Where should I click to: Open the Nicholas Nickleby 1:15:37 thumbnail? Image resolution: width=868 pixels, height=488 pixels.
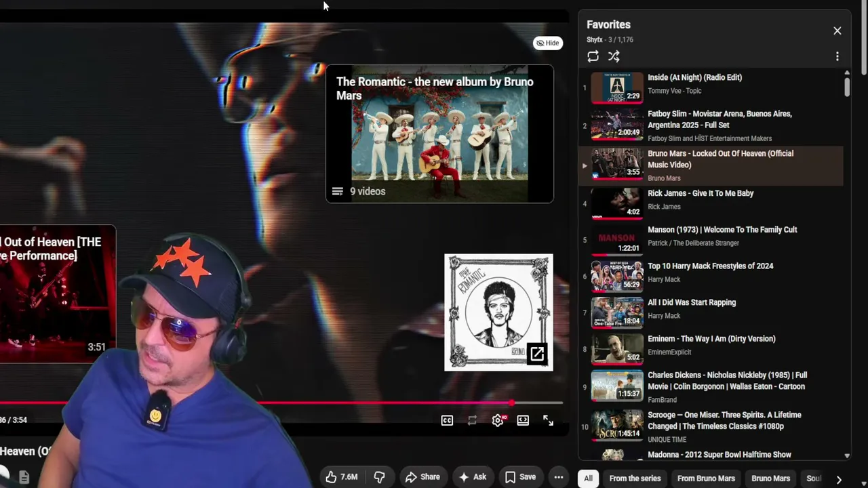tap(617, 386)
